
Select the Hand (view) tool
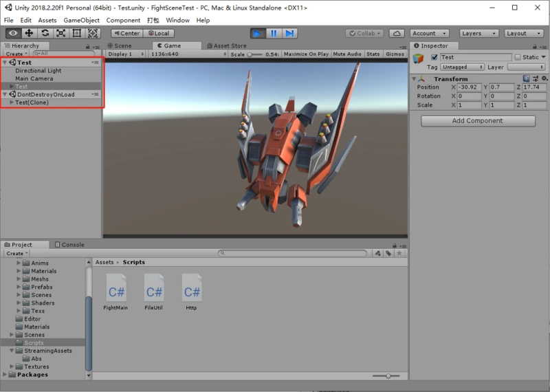point(13,33)
